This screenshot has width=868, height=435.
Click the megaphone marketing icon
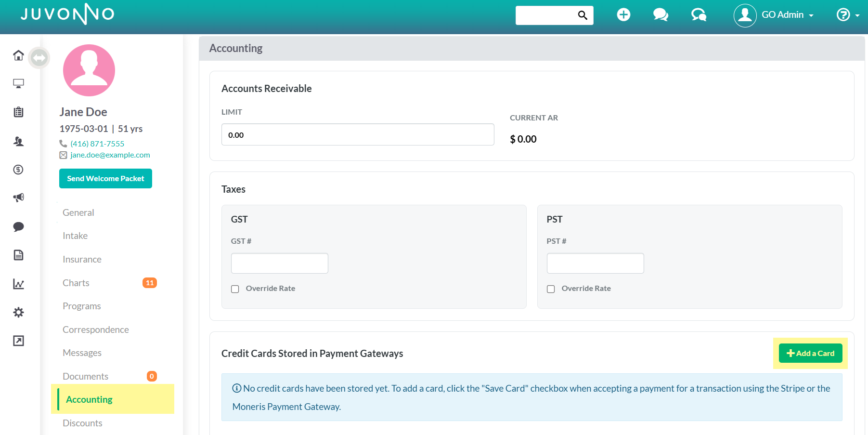pyautogui.click(x=18, y=198)
